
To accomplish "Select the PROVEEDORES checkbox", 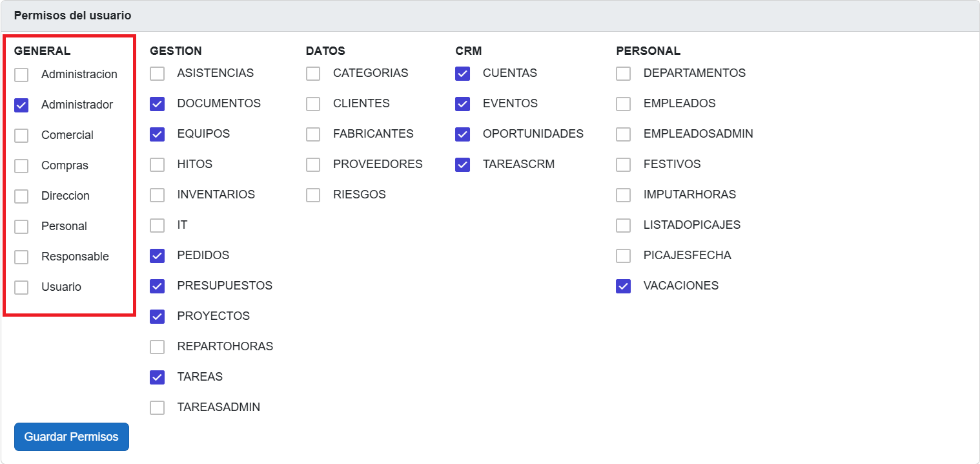I will (x=313, y=165).
